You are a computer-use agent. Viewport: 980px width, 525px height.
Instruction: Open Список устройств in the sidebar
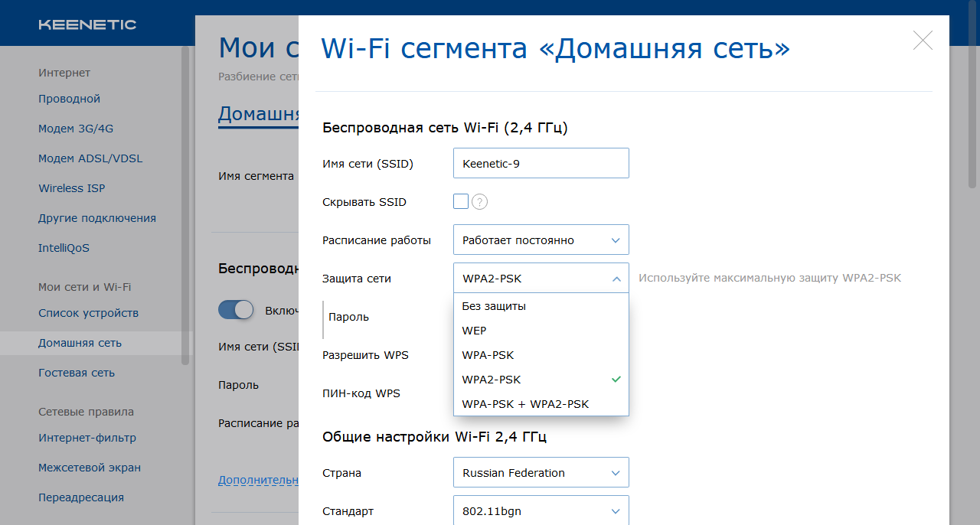89,313
